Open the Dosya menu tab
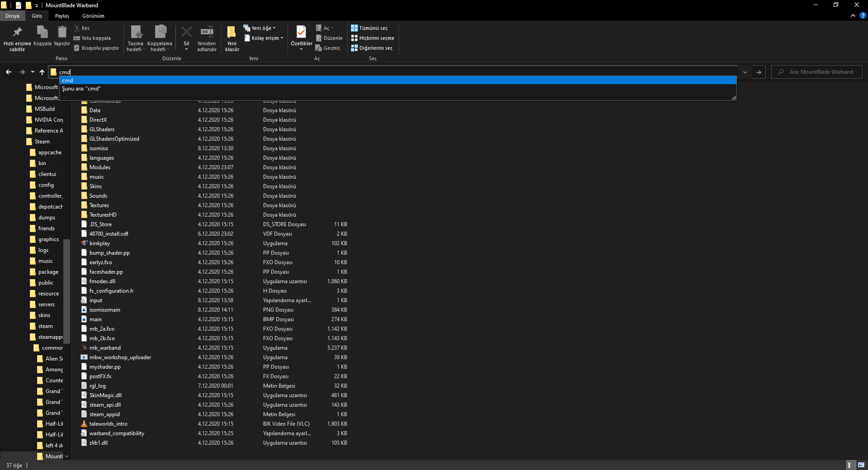This screenshot has height=470, width=868. pos(13,16)
